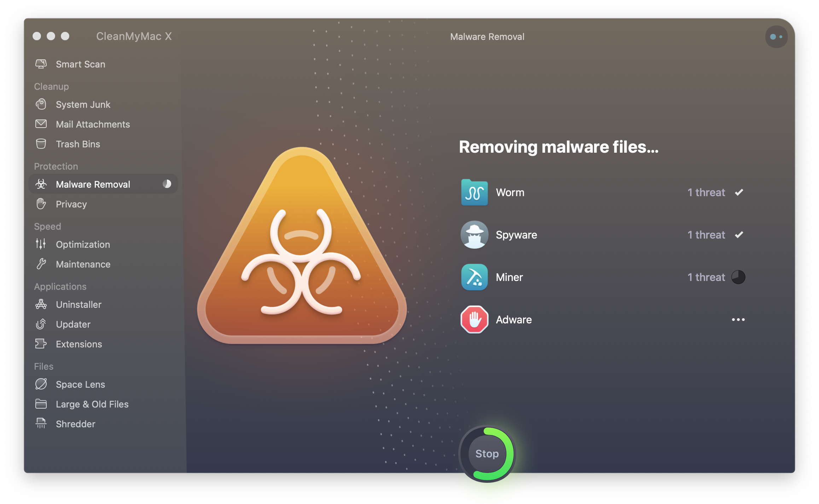This screenshot has height=504, width=819.
Task: Expand Adware threat details ellipsis
Action: click(x=738, y=319)
